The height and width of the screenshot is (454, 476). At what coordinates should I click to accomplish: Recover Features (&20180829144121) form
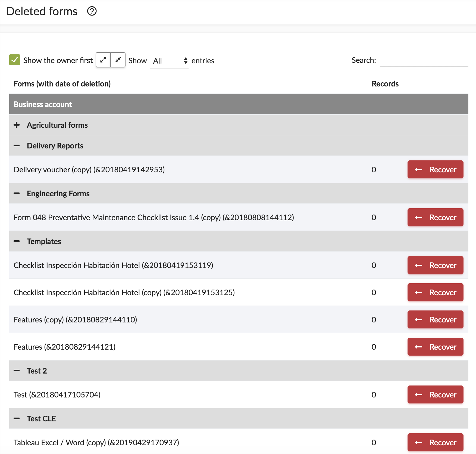coord(435,347)
